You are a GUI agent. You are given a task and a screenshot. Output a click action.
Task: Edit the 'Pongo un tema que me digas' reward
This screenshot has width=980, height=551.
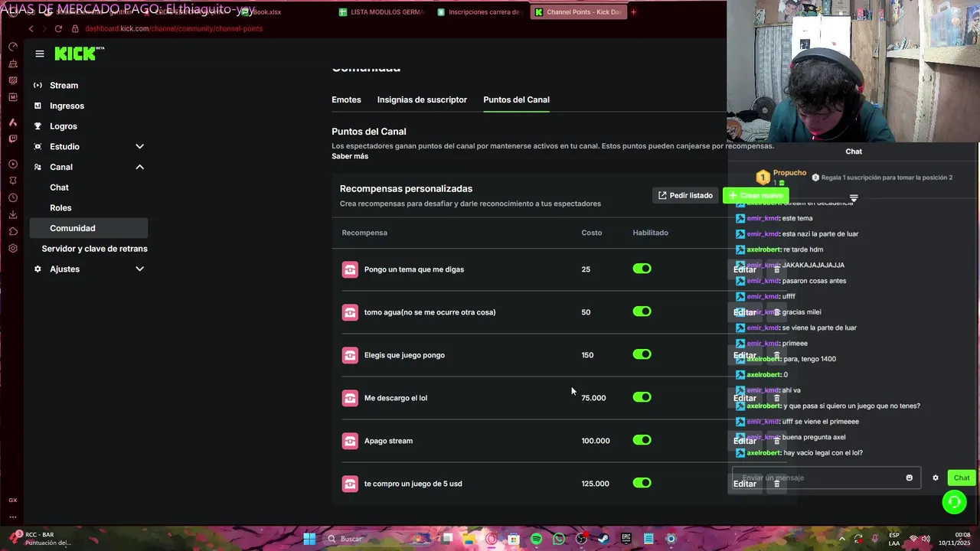click(x=744, y=269)
